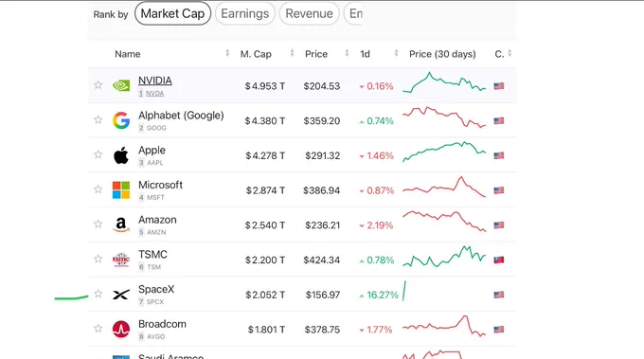This screenshot has width=644, height=359.
Task: Select the Earnings ranking tab
Action: click(x=244, y=13)
